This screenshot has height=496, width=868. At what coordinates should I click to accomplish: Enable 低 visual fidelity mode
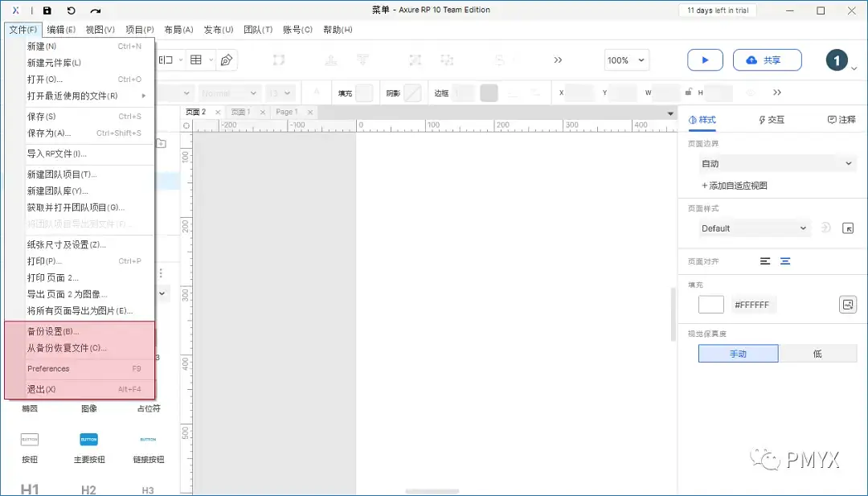coord(818,353)
